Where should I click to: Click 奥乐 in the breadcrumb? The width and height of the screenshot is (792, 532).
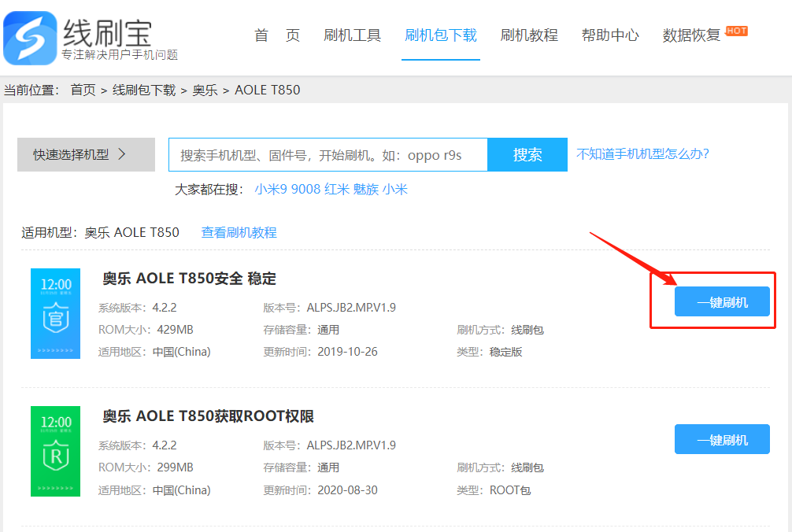pyautogui.click(x=205, y=91)
